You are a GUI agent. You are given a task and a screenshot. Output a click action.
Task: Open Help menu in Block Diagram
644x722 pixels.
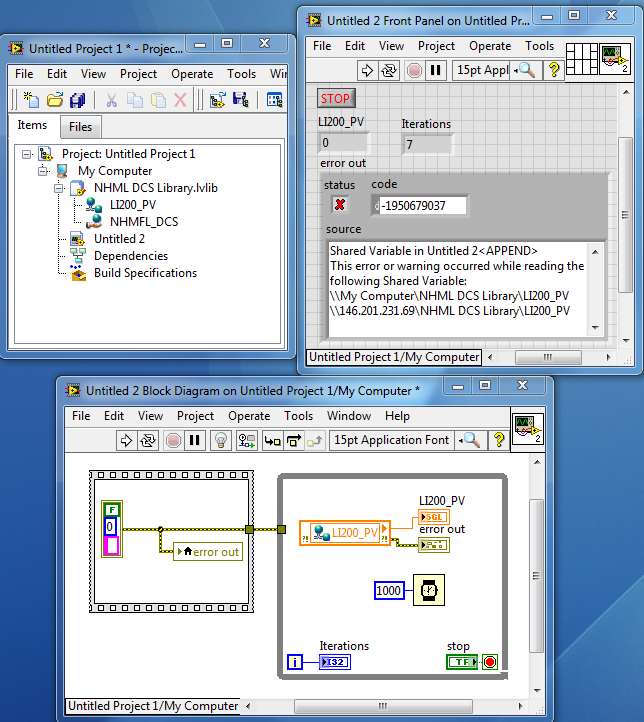pos(397,416)
